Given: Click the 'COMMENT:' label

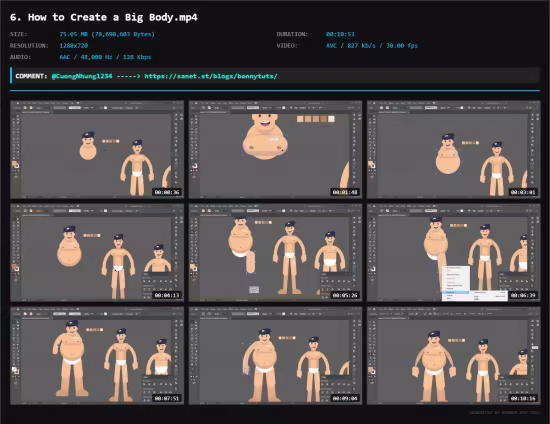Looking at the screenshot, I should tap(31, 76).
